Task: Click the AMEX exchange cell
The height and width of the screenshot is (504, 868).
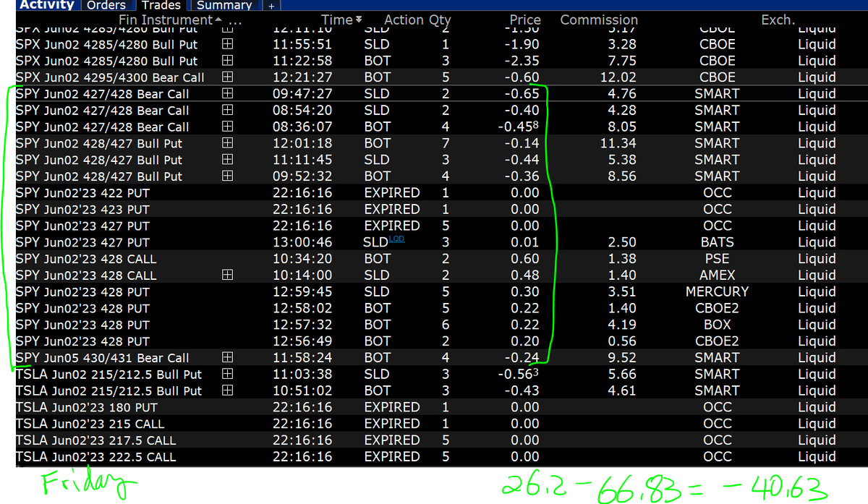Action: [x=717, y=276]
